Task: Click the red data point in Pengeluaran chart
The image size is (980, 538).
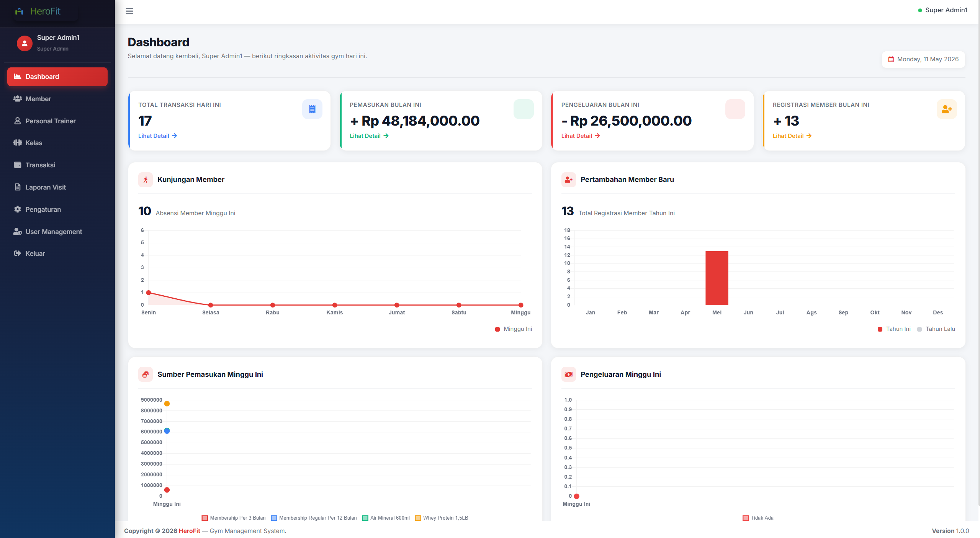Action: pos(577,496)
